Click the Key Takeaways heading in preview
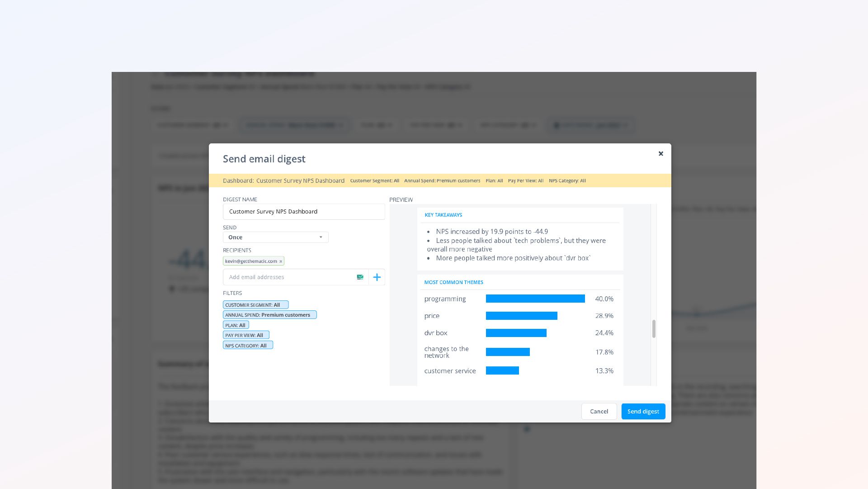This screenshot has height=489, width=868. tap(443, 215)
